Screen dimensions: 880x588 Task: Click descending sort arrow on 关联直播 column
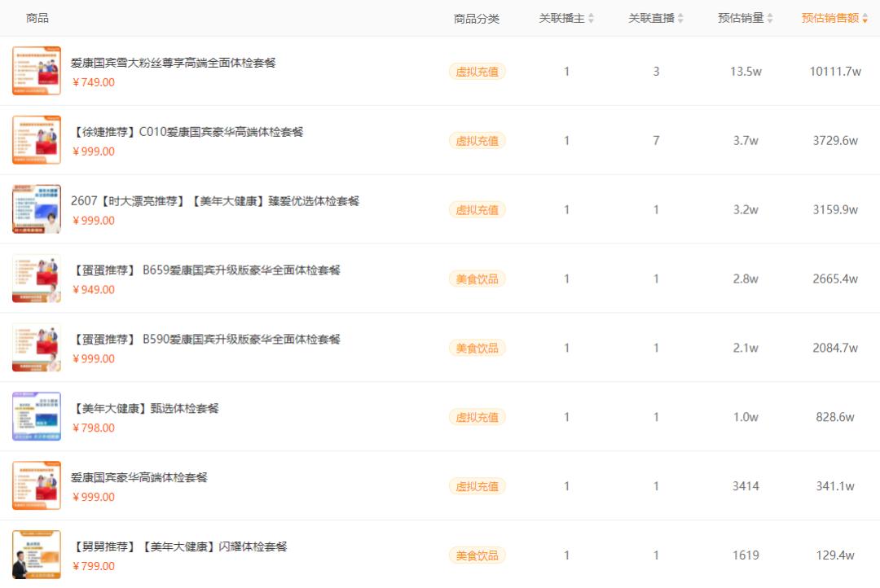pos(681,20)
